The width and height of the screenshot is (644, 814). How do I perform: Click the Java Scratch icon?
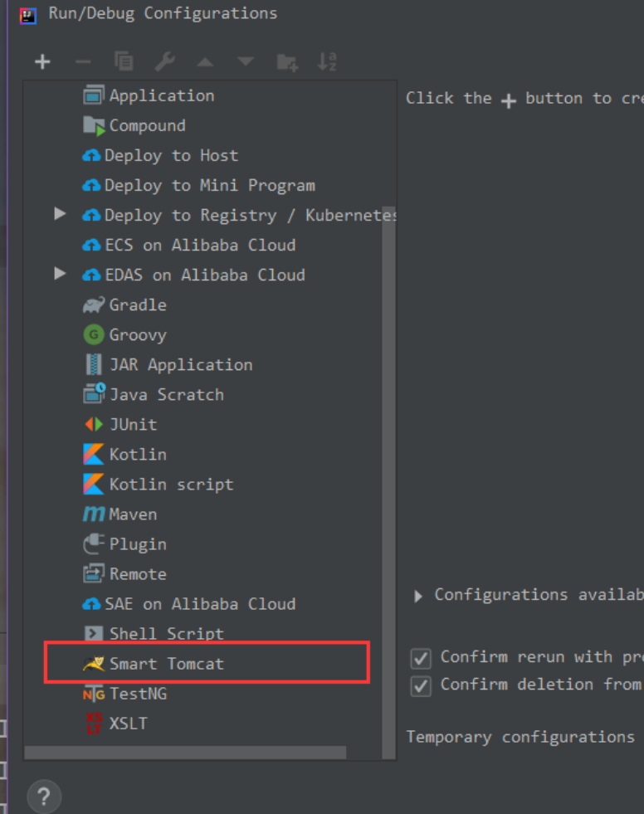coord(94,394)
